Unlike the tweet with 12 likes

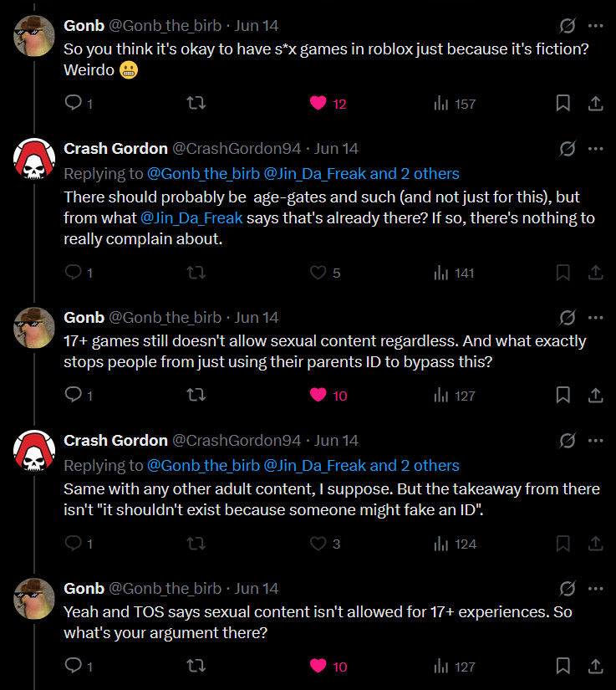(318, 104)
